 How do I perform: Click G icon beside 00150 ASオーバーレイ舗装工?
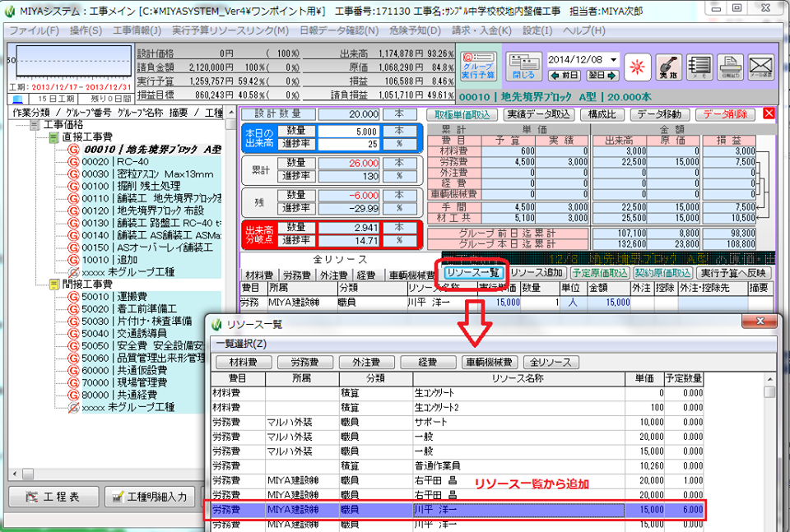click(x=73, y=247)
